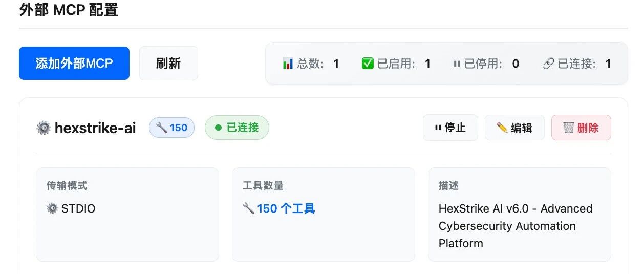The width and height of the screenshot is (644, 274).
Task: Select the 描述 card with HexStrike text
Action: pos(520,215)
